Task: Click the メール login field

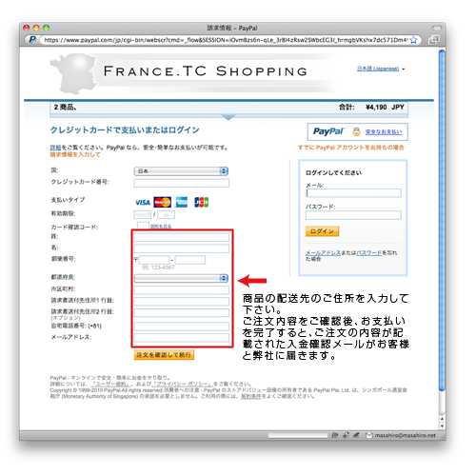Action: pyautogui.click(x=353, y=193)
